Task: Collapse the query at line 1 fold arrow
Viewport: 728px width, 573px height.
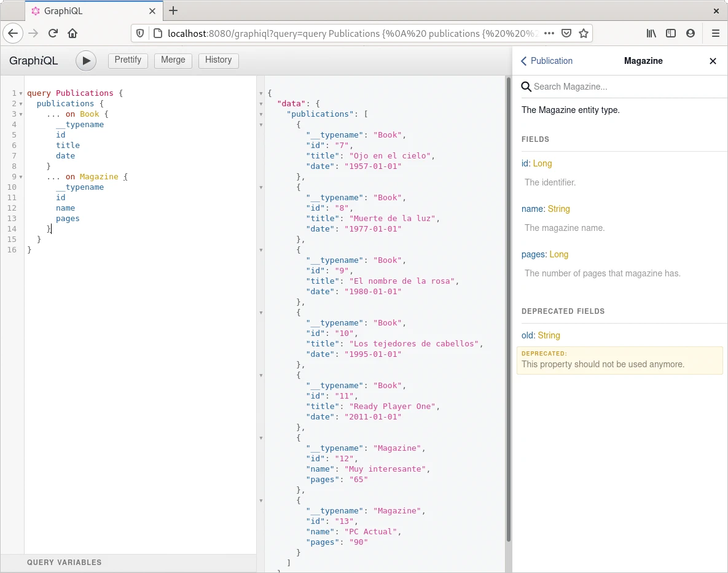Action: 21,93
